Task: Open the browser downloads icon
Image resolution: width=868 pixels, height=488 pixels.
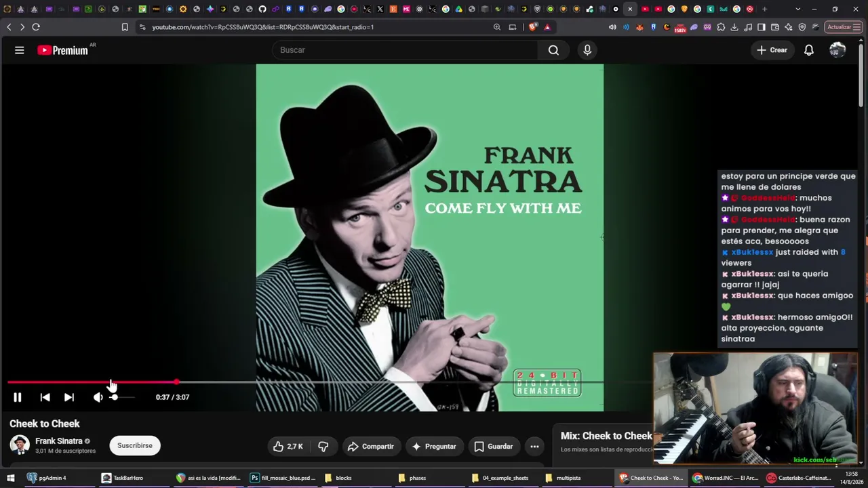Action: (734, 27)
